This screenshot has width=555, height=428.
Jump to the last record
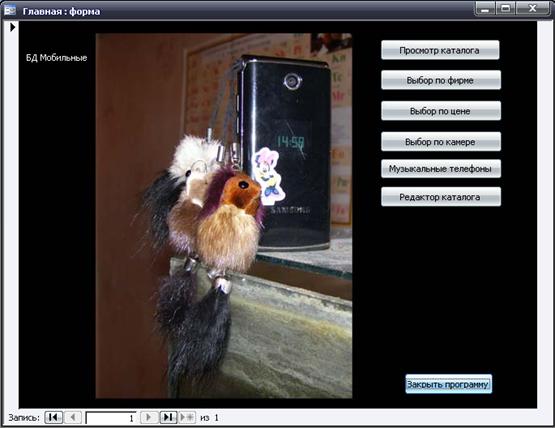pyautogui.click(x=168, y=417)
